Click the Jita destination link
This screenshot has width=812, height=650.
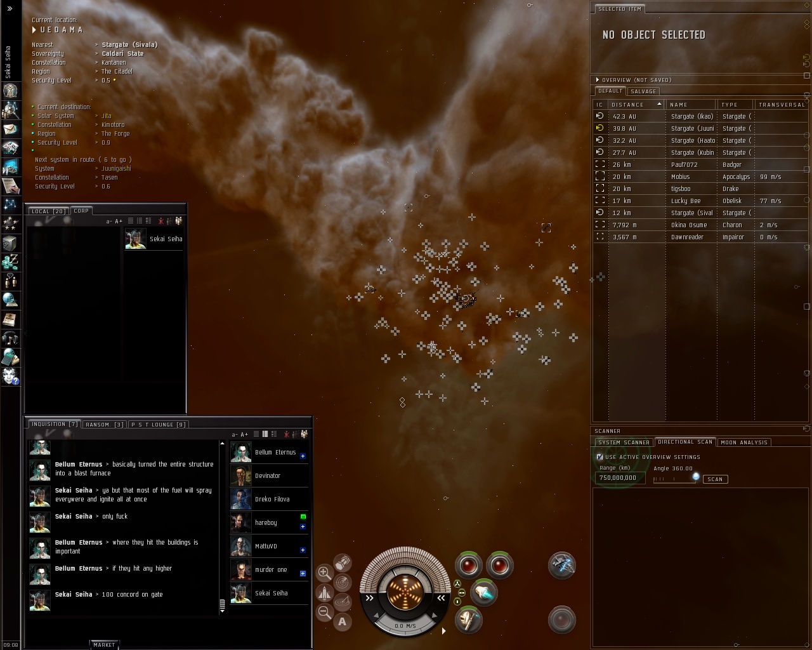(x=107, y=116)
